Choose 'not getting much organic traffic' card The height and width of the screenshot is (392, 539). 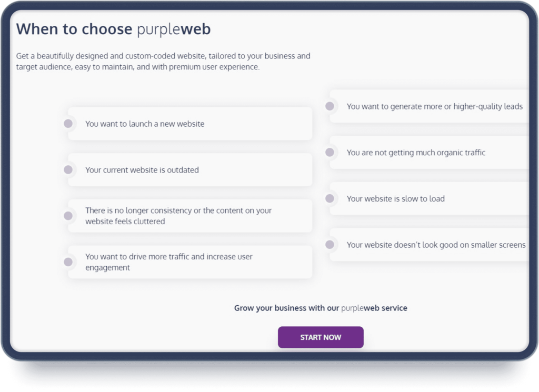click(x=429, y=152)
